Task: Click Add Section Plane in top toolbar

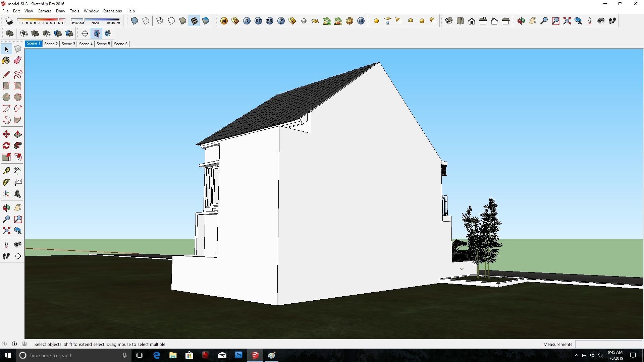Action: pyautogui.click(x=85, y=34)
